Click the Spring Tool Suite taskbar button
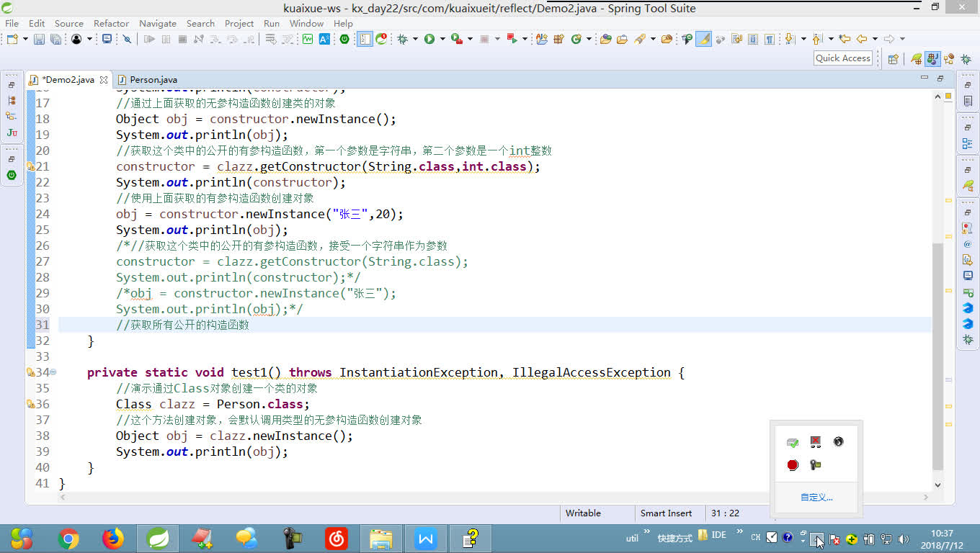The image size is (980, 553). click(158, 539)
